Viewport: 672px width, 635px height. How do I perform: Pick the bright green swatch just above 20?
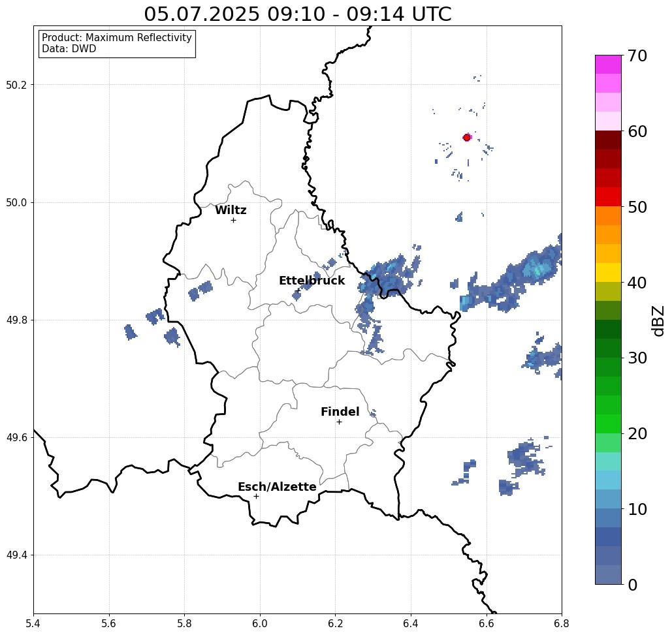point(608,424)
